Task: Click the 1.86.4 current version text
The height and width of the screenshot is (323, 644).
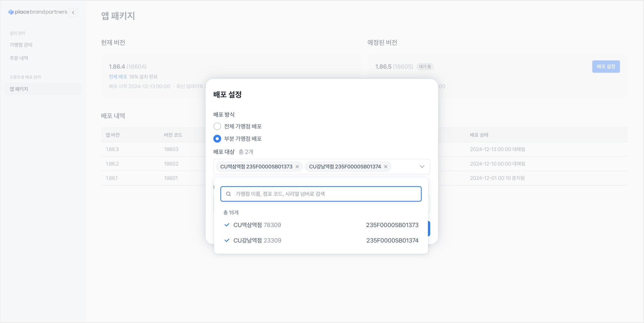Action: (117, 66)
